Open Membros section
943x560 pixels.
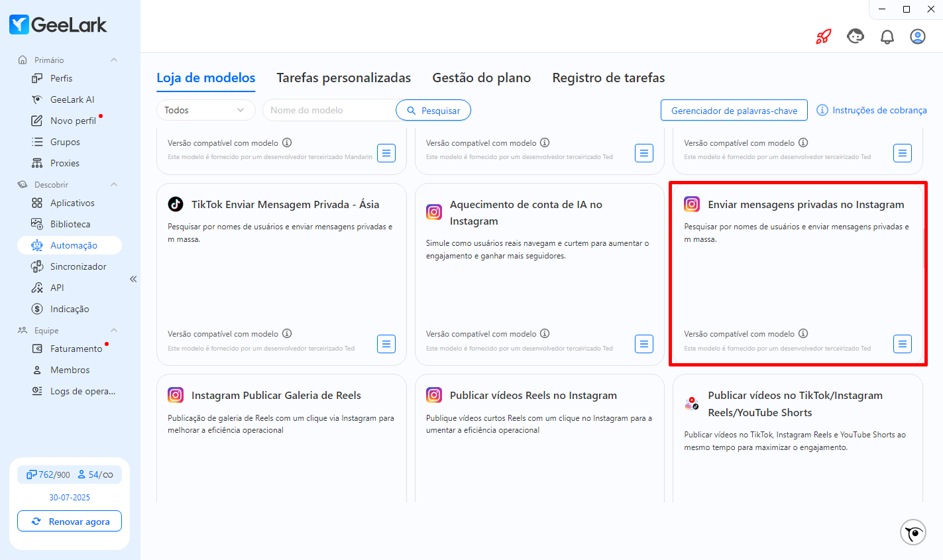[x=70, y=370]
